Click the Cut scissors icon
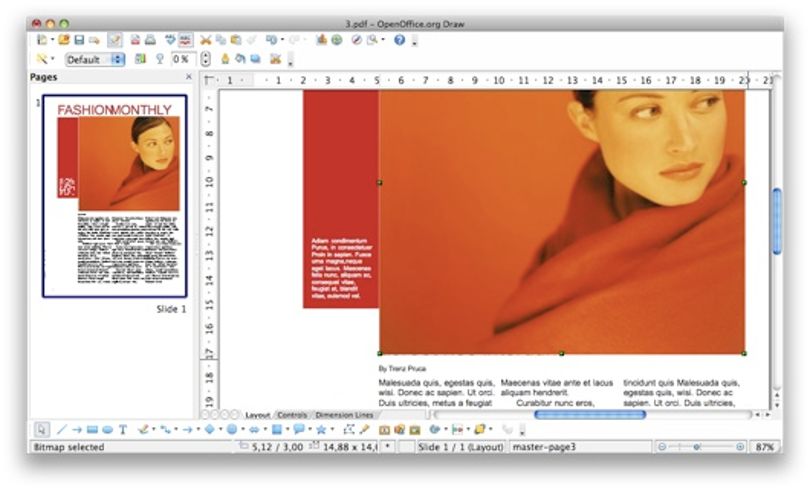 (206, 40)
